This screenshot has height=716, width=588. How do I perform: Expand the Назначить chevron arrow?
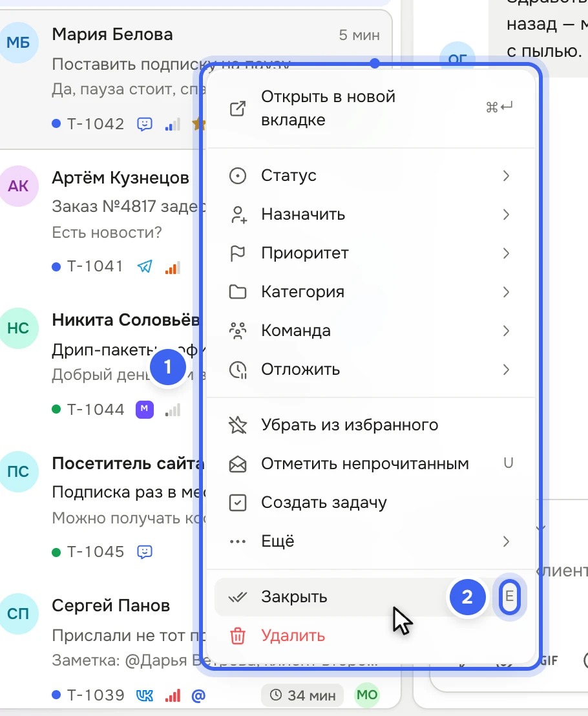tap(506, 215)
